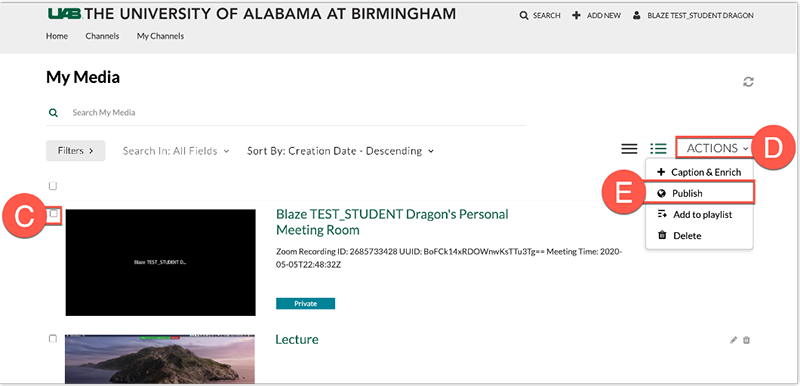800x386 pixels.
Task: Check the Personal Meeting Room media checkbox
Action: coord(54,214)
